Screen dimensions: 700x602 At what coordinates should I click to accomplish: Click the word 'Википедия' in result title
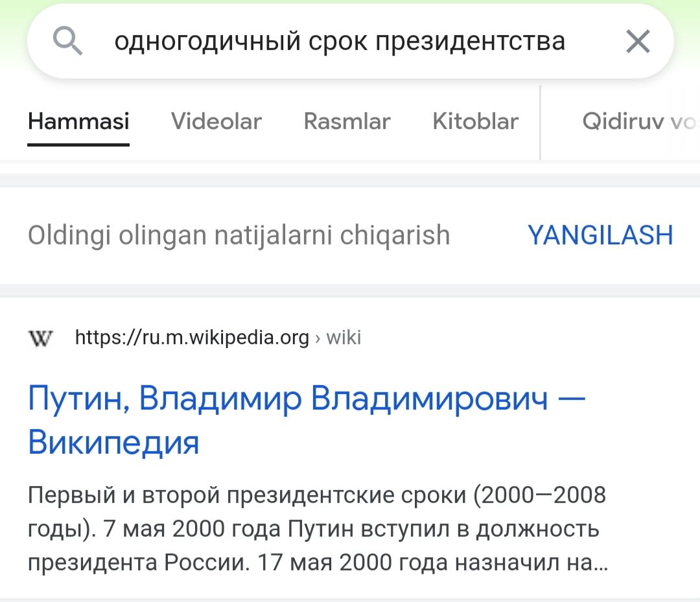click(113, 443)
